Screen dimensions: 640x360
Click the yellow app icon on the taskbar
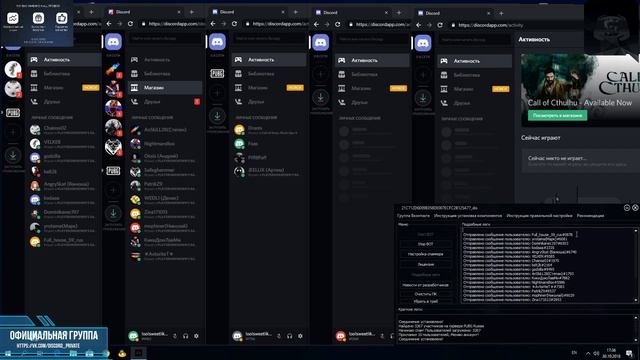(122, 353)
